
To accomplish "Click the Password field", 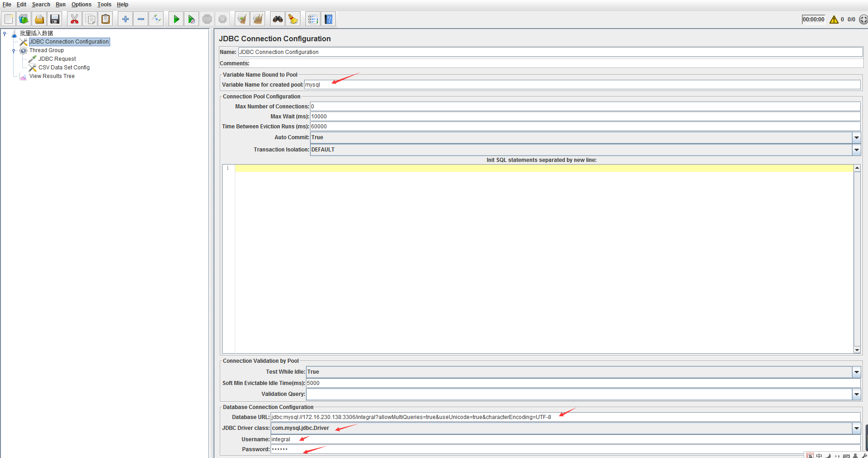I will [x=565, y=449].
